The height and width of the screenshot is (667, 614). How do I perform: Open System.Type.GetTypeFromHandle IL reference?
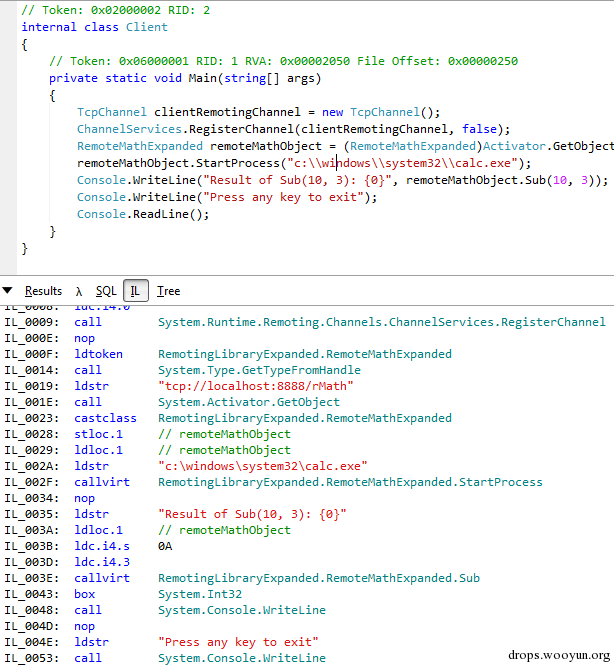click(241, 370)
